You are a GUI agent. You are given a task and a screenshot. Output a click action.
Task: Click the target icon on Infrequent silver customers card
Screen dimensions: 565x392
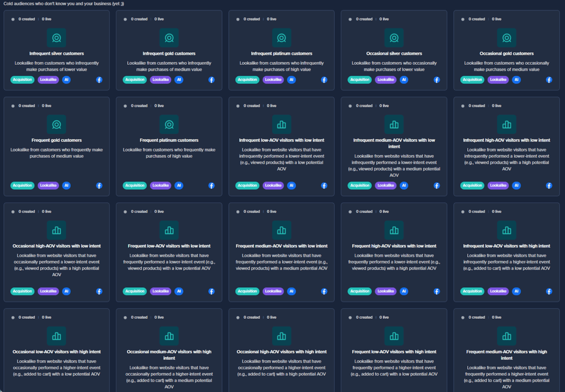tap(56, 38)
